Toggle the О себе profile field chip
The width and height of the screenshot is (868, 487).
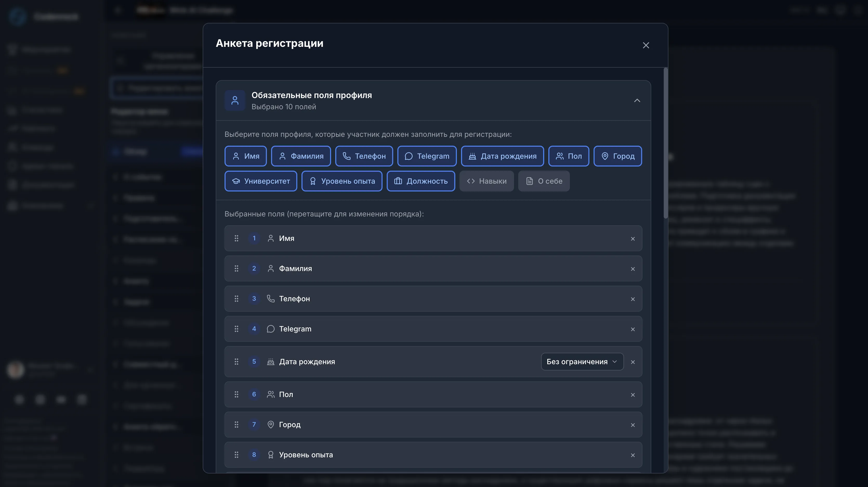(x=543, y=181)
